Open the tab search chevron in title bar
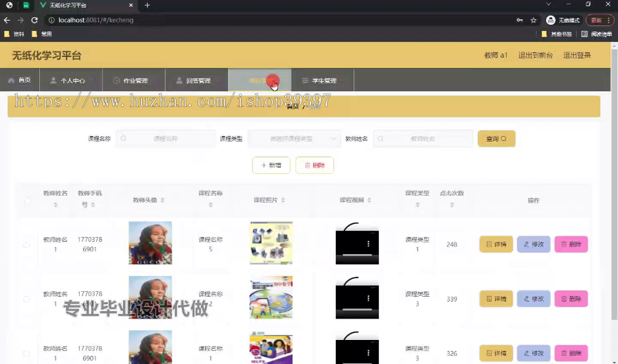 (x=548, y=4)
